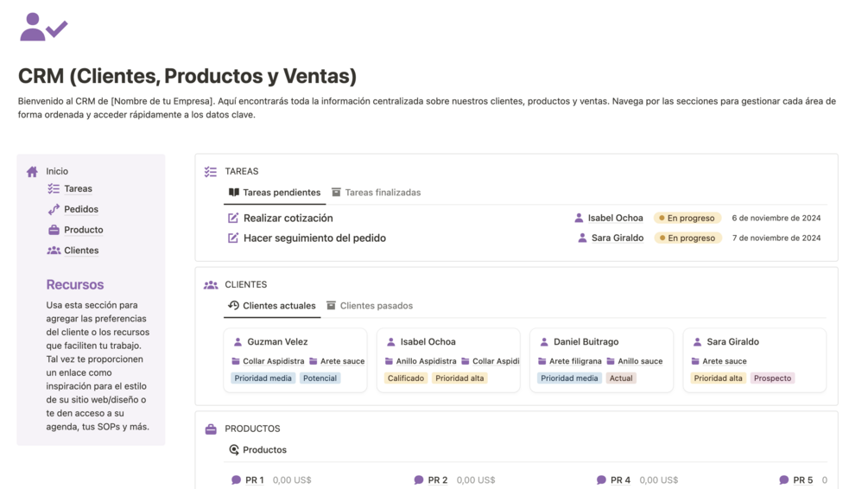
Task: Click the Tareas checklist icon in sidebar
Action: 54,189
